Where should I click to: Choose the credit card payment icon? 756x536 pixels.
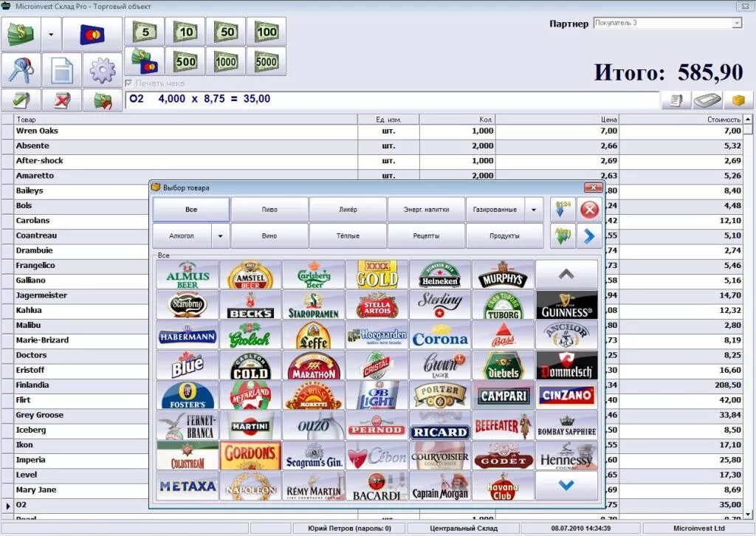(92, 35)
